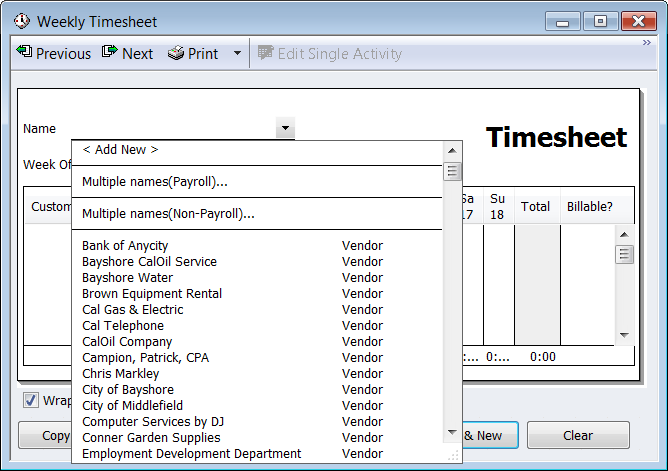Choose Multiple names(Payroll) option
Viewport: 668px width, 471px height.
[155, 182]
